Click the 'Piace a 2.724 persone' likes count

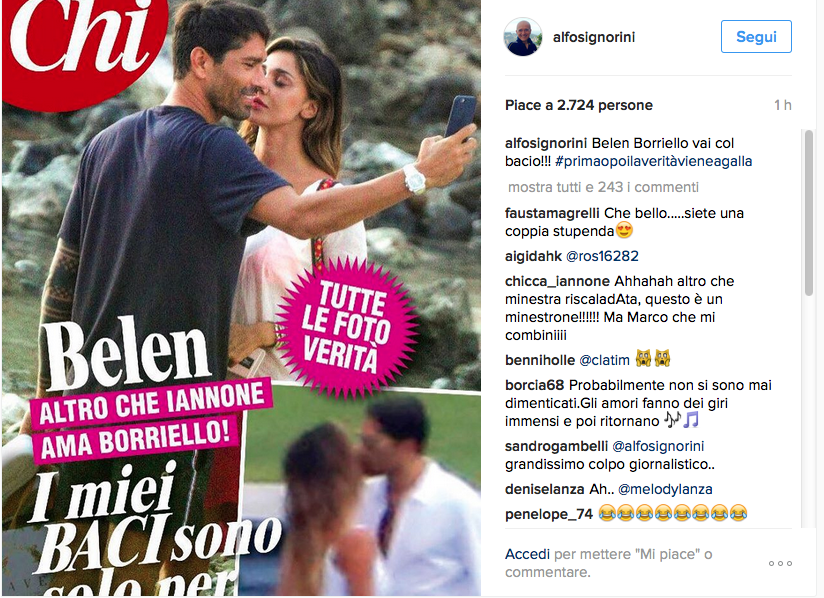[x=579, y=105]
